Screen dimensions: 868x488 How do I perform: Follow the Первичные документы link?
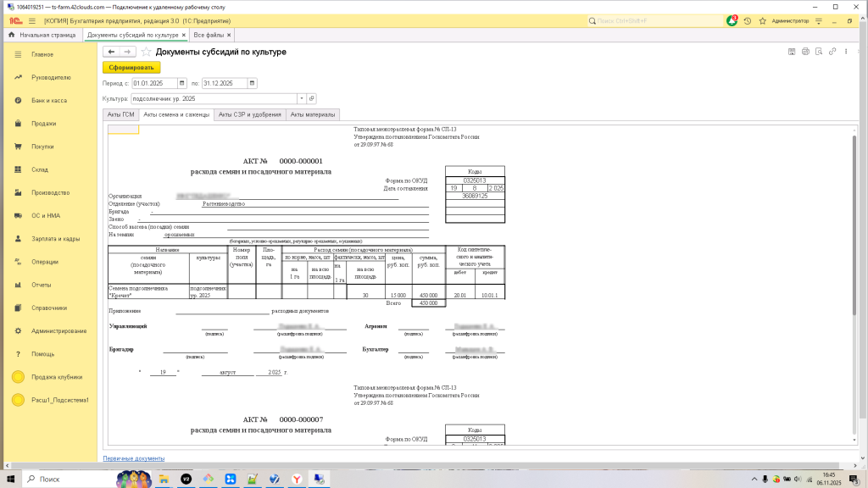pos(134,458)
